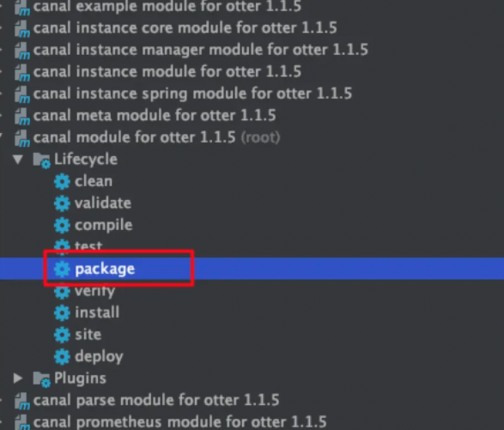This screenshot has width=504, height=430.
Task: Click the gear icon next to clean
Action: point(62,182)
